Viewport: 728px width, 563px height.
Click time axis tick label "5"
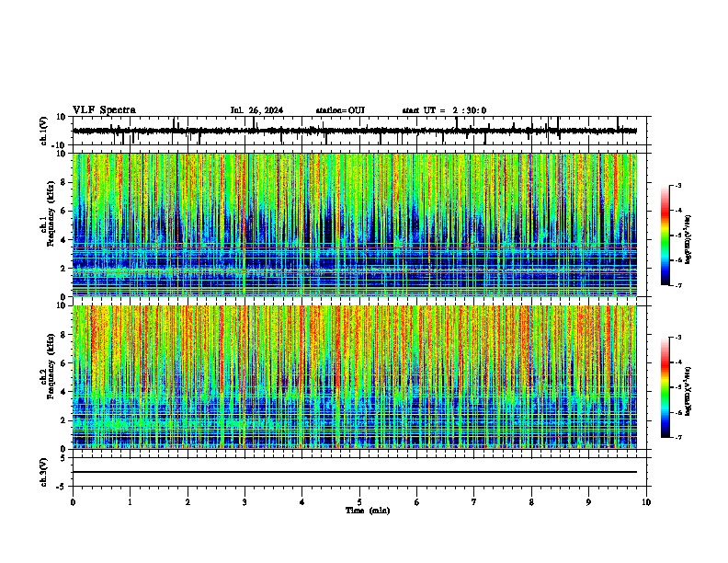[x=359, y=502]
